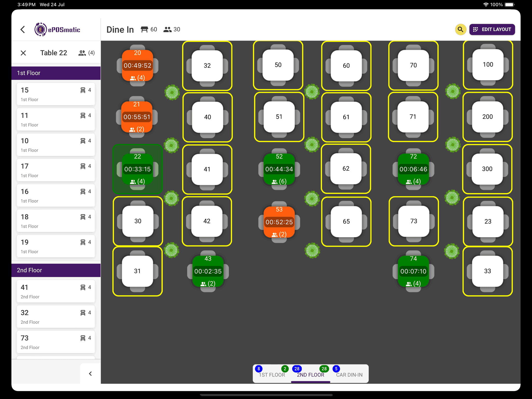Click the Table 22 guest count icon
The height and width of the screenshot is (399, 532).
click(82, 53)
